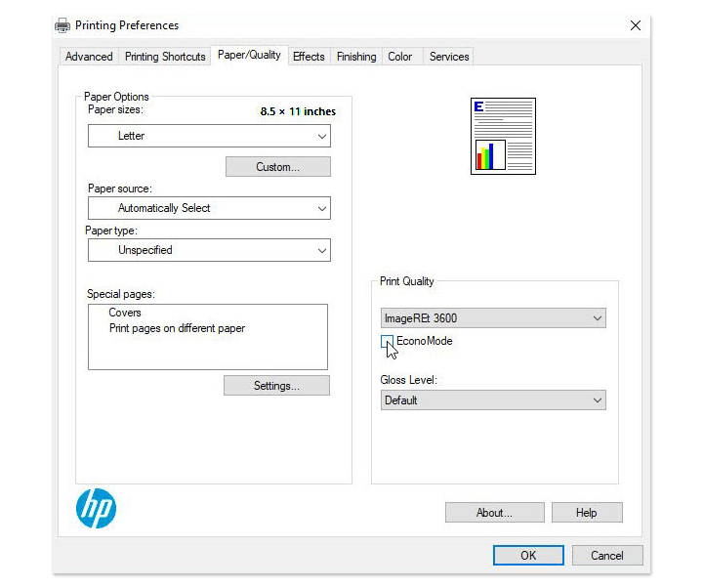The image size is (703, 588).
Task: Expand the Gloss Level dropdown
Action: [493, 400]
